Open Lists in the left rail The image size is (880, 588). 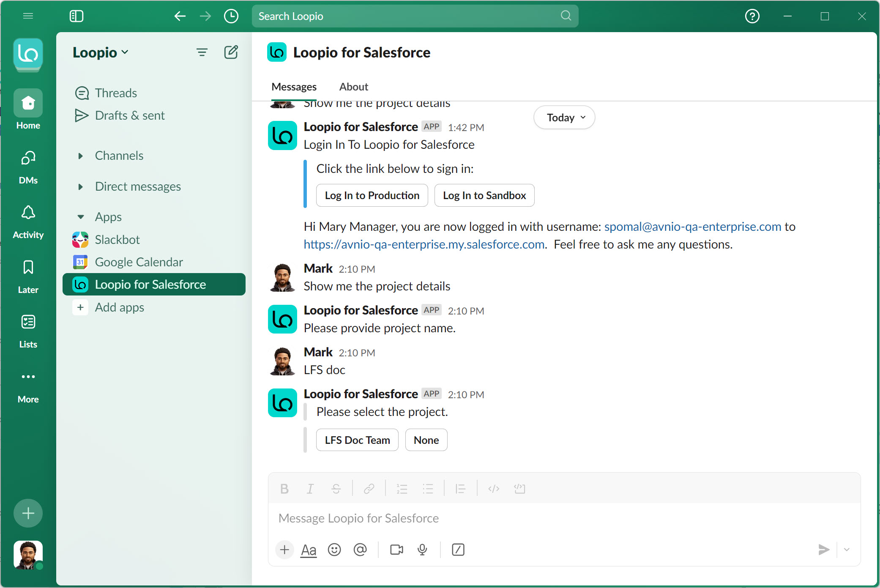pos(28,331)
